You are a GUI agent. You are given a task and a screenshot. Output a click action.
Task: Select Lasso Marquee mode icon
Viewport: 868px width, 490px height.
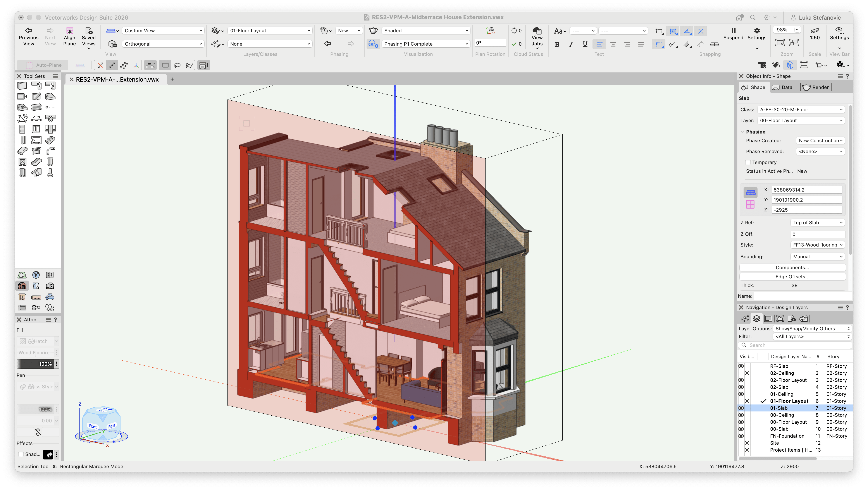pos(177,65)
